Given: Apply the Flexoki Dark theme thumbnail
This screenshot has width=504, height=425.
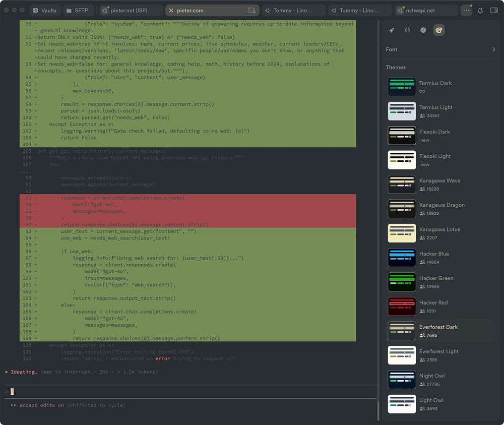Looking at the screenshot, I should coord(402,136).
